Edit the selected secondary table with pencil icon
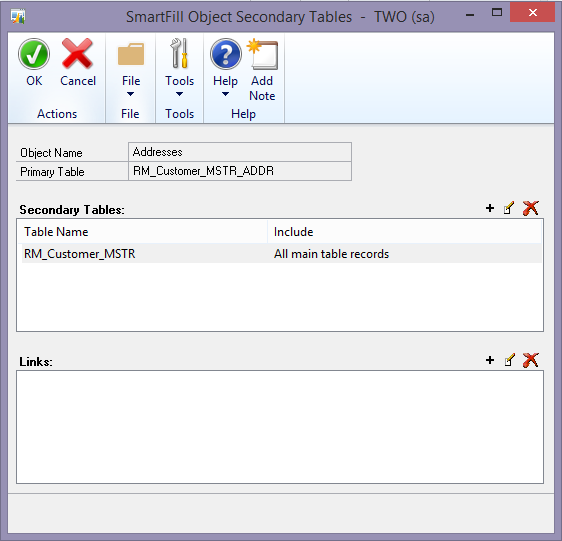 click(509, 208)
